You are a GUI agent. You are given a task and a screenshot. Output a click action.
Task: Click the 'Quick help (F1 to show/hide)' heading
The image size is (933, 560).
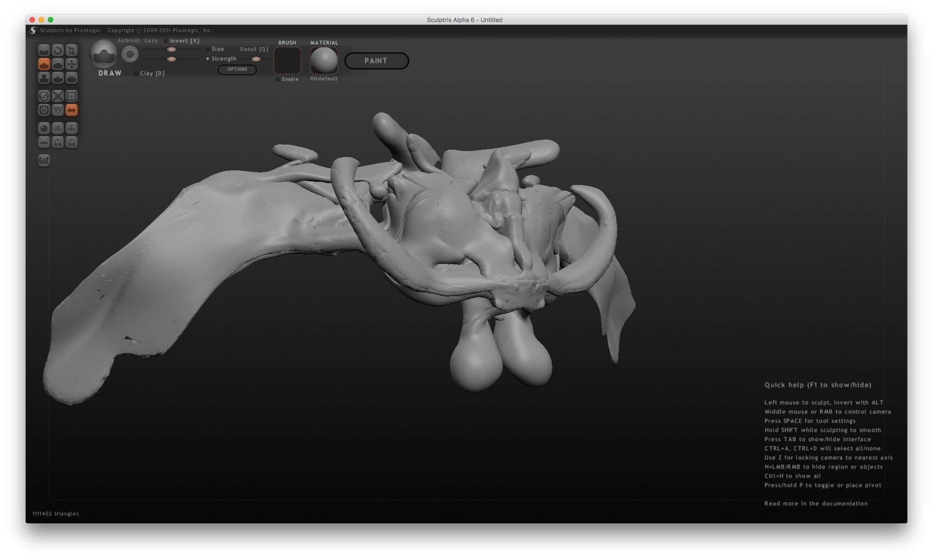[818, 385]
